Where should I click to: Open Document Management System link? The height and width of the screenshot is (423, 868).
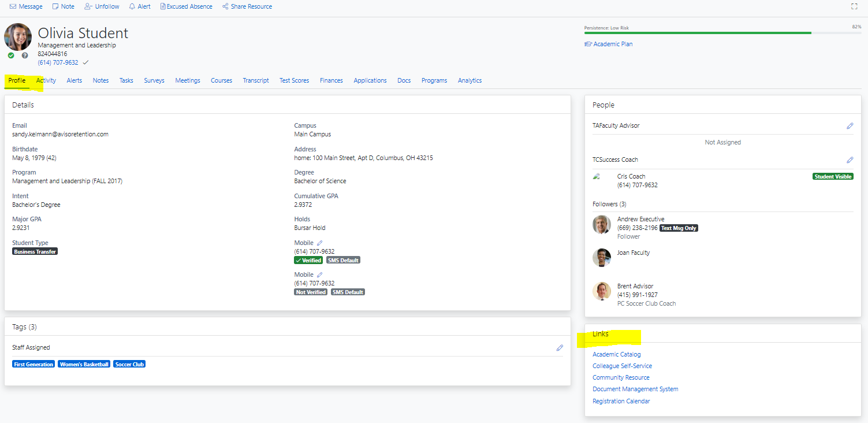635,389
